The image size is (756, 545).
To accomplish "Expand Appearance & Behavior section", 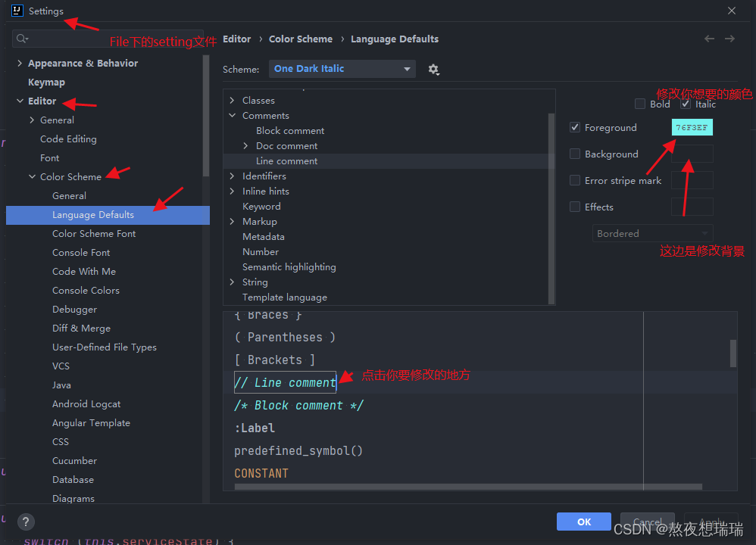I will pyautogui.click(x=20, y=63).
